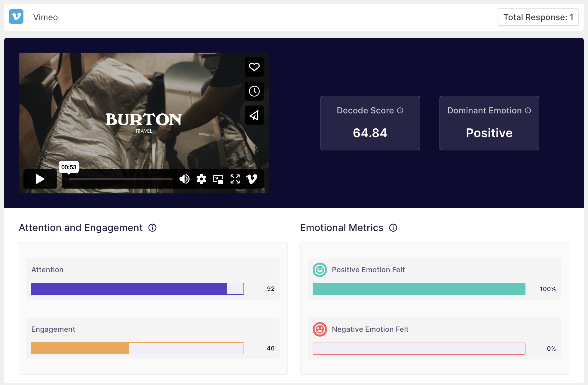Click Decode Score info icon
This screenshot has height=385, width=588.
[400, 110]
